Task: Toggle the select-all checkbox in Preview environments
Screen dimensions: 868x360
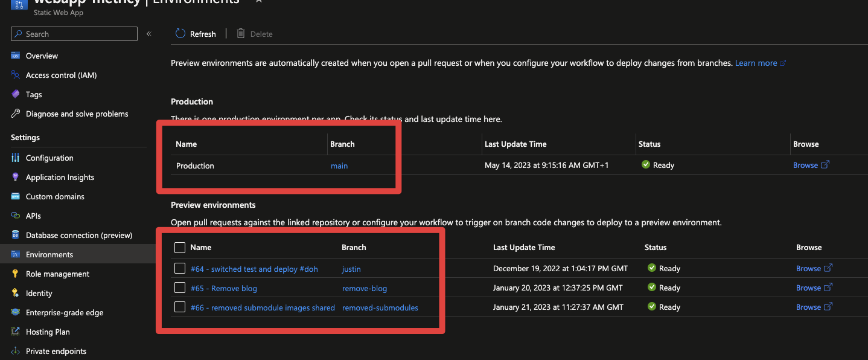Action: [x=180, y=247]
